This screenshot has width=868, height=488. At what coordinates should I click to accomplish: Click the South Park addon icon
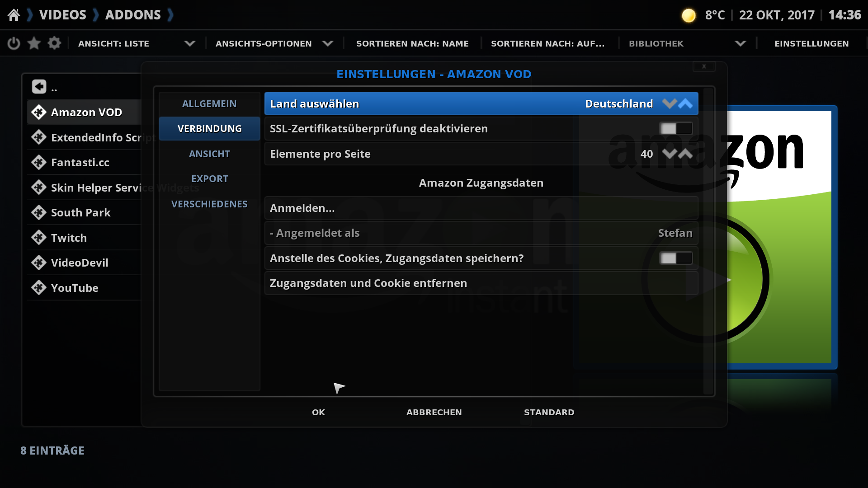pyautogui.click(x=39, y=212)
